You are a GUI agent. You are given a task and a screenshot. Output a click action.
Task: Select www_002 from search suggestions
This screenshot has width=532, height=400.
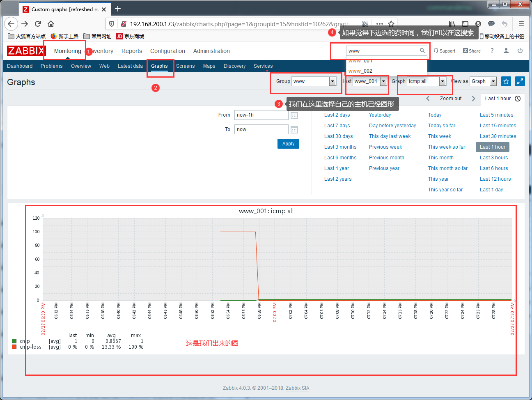click(387, 71)
